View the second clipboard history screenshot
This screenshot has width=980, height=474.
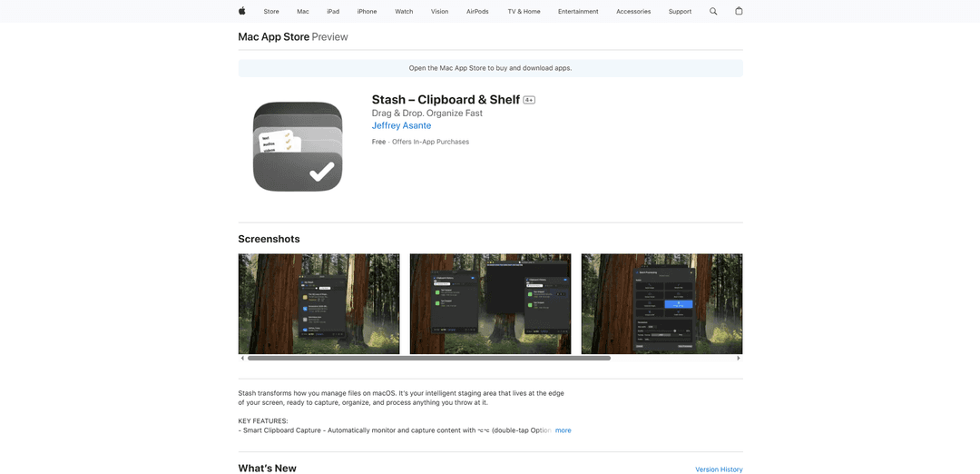tap(490, 303)
